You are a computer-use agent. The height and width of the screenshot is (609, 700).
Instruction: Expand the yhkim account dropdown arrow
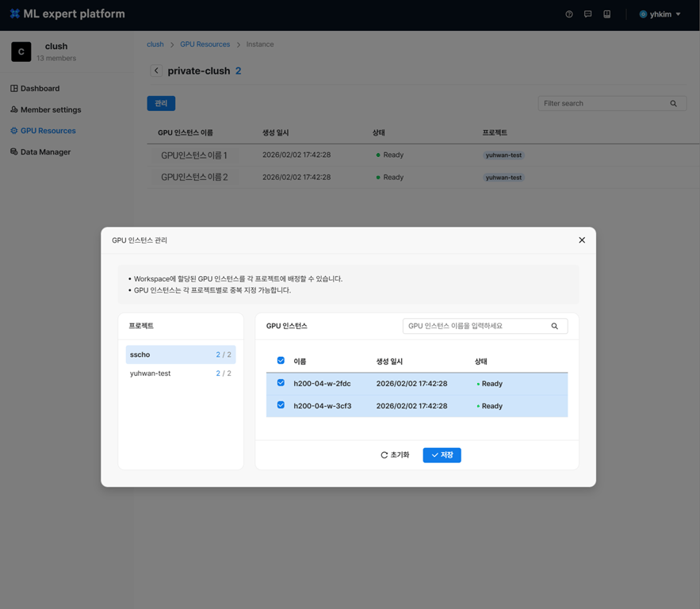(678, 14)
